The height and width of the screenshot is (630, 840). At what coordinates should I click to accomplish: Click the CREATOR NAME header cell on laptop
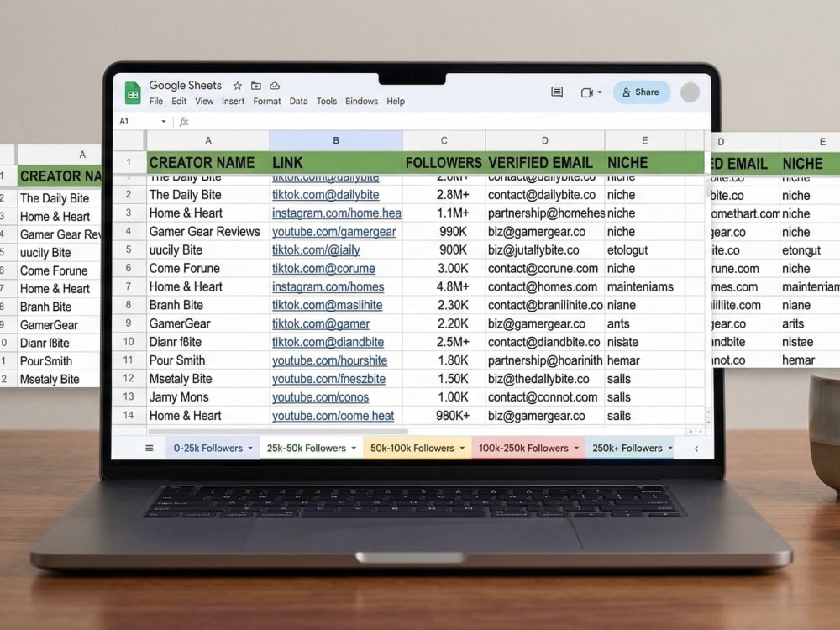click(x=207, y=163)
